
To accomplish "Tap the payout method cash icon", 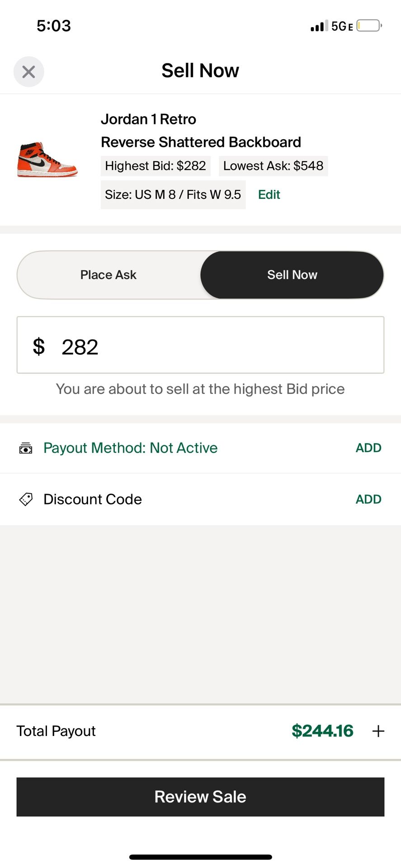I will click(26, 448).
